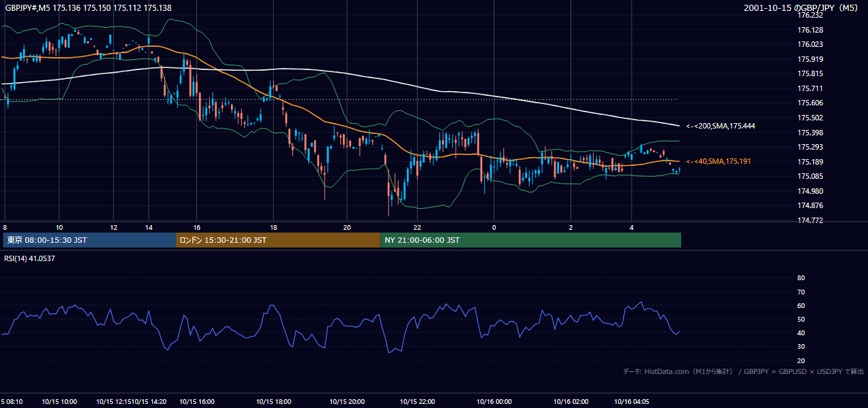
Task: Click hour tick '18' under the price chart
Action: (274, 228)
